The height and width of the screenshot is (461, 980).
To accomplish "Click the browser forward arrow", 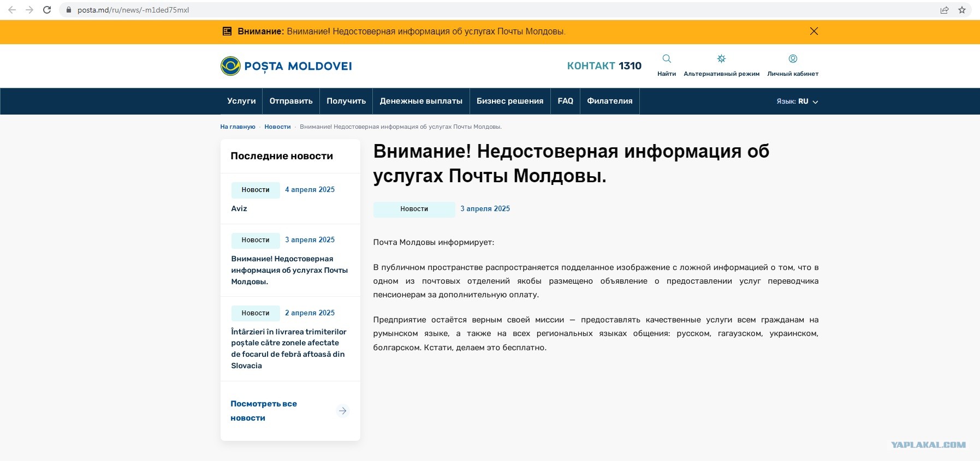I will click(29, 10).
